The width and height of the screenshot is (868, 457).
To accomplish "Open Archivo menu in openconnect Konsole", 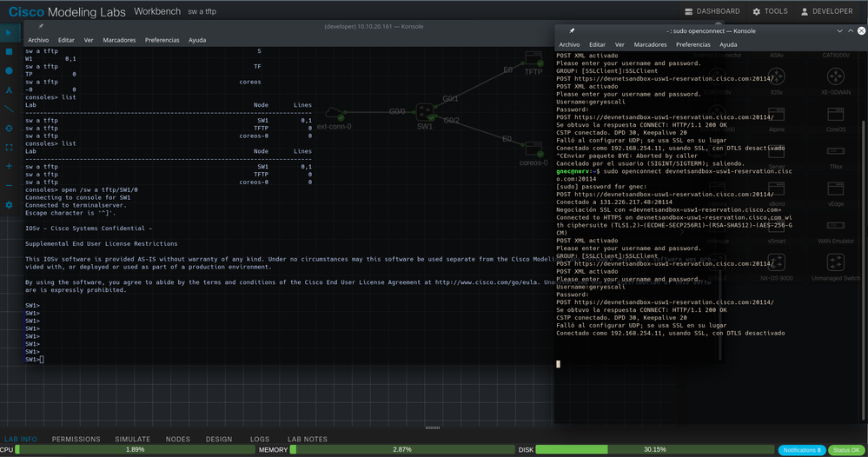I will (x=569, y=44).
